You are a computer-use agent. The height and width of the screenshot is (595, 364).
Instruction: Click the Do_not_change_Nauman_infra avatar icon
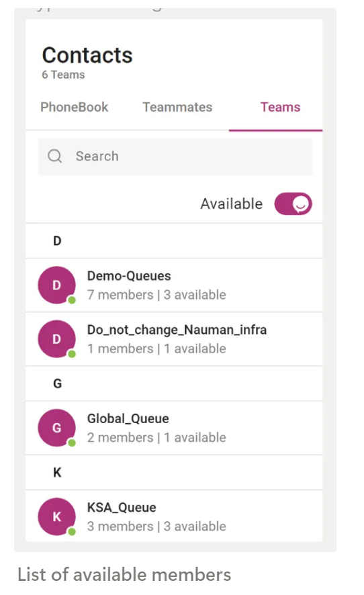56,339
